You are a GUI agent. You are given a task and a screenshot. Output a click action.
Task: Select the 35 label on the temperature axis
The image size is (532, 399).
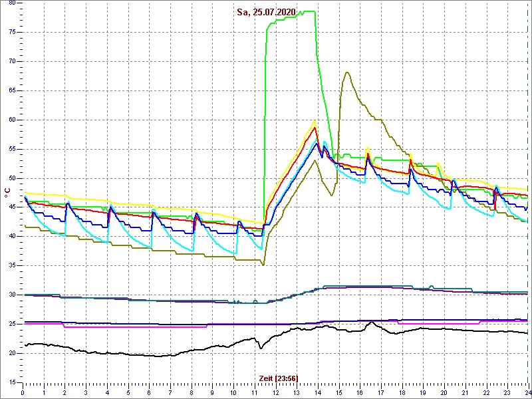click(x=12, y=266)
